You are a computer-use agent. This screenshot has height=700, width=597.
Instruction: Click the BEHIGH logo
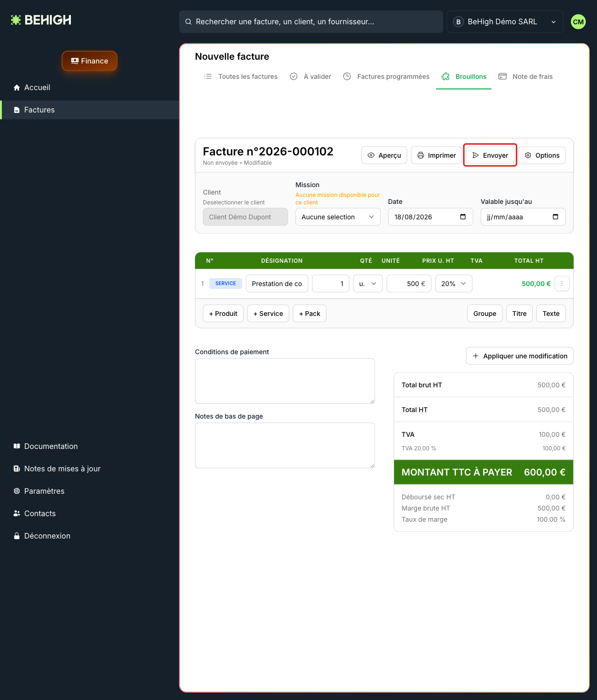point(41,20)
